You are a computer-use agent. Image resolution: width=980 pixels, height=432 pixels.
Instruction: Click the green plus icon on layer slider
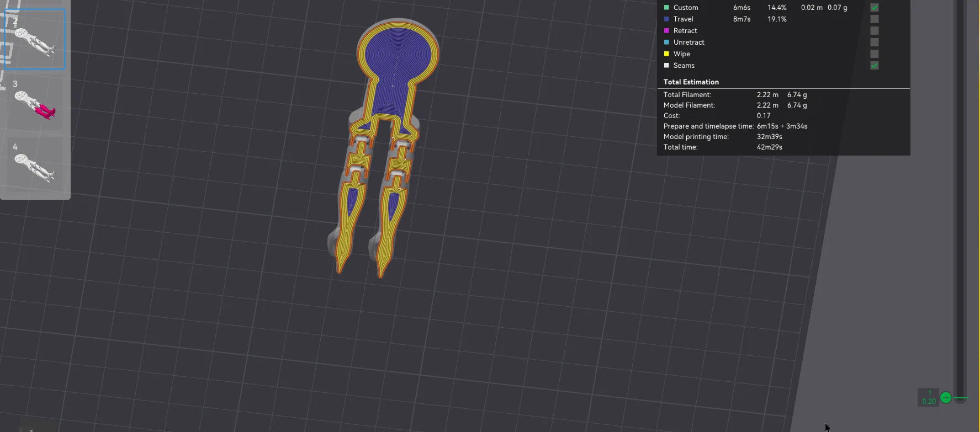[x=946, y=397]
